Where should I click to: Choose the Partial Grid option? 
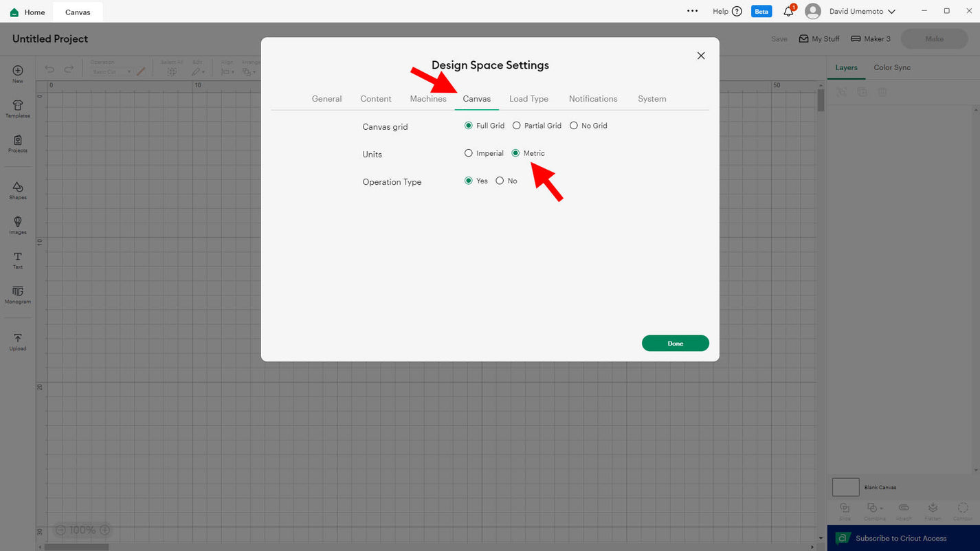[517, 126]
